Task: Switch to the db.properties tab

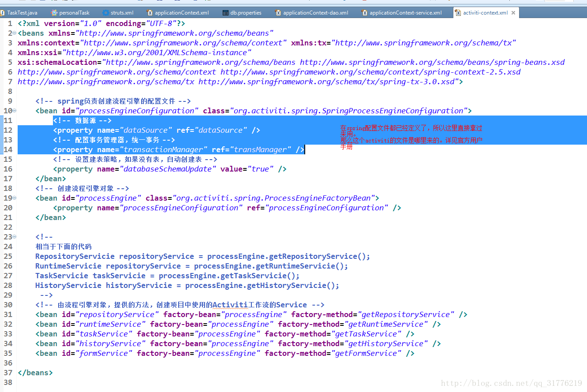Action: click(242, 13)
